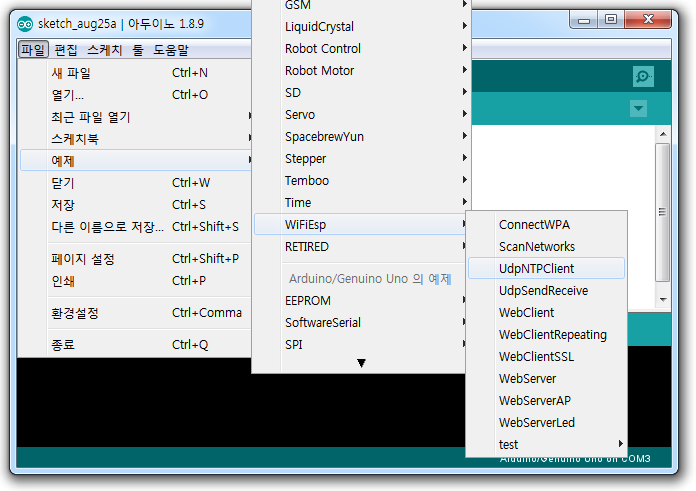Maximize the Arduino window
The image size is (696, 491).
611,20
